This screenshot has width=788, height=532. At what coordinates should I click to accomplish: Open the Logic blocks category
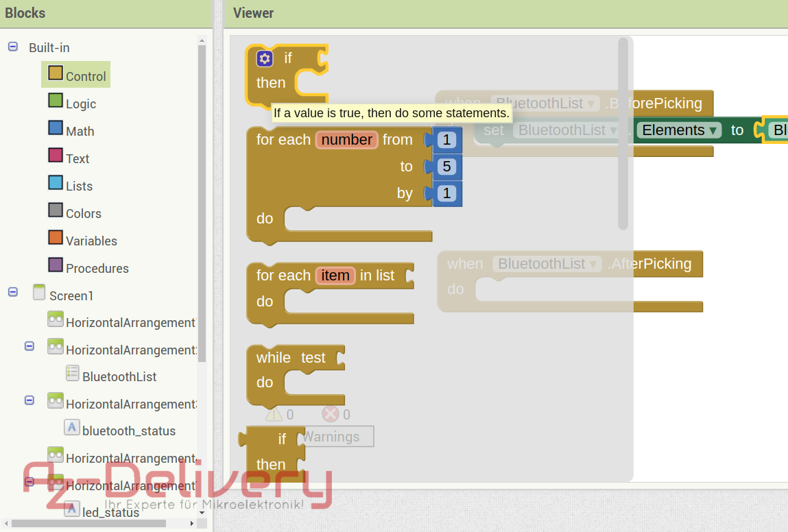[72, 102]
